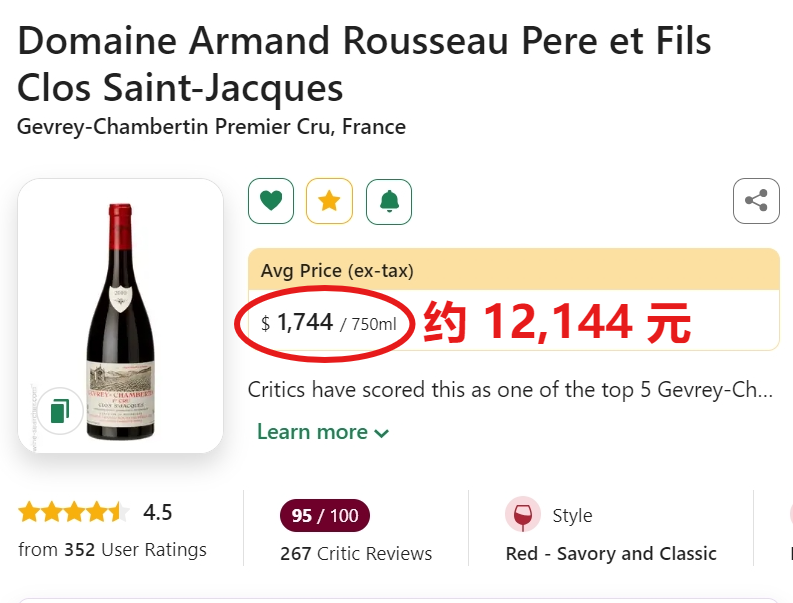Set a price alert with bell icon
The height and width of the screenshot is (603, 793).
(x=389, y=201)
